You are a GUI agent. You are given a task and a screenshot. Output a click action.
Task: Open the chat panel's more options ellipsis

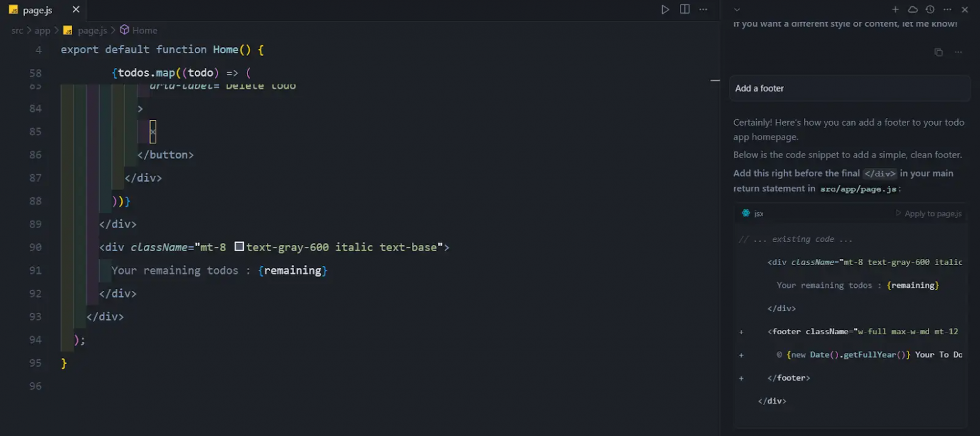tap(947, 9)
